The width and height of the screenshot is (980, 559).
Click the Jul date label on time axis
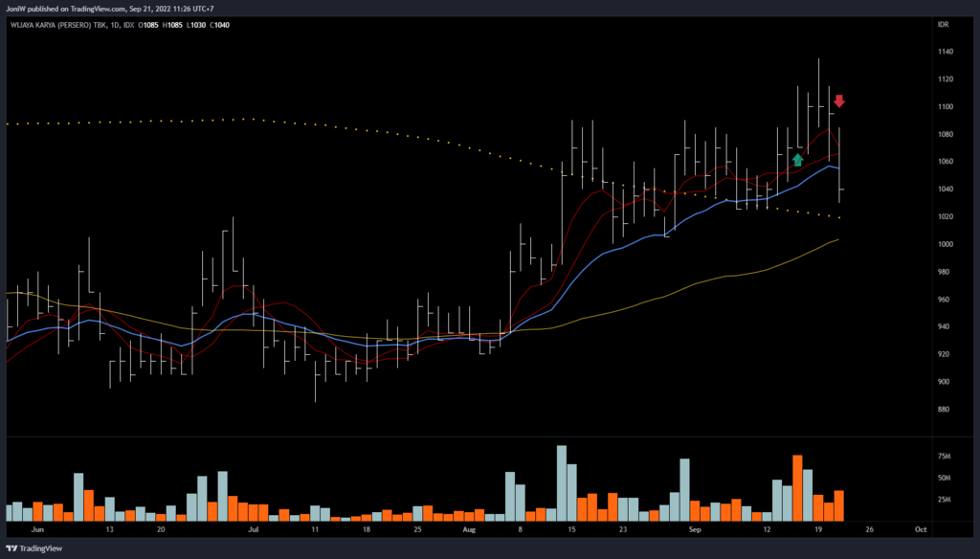(x=254, y=528)
